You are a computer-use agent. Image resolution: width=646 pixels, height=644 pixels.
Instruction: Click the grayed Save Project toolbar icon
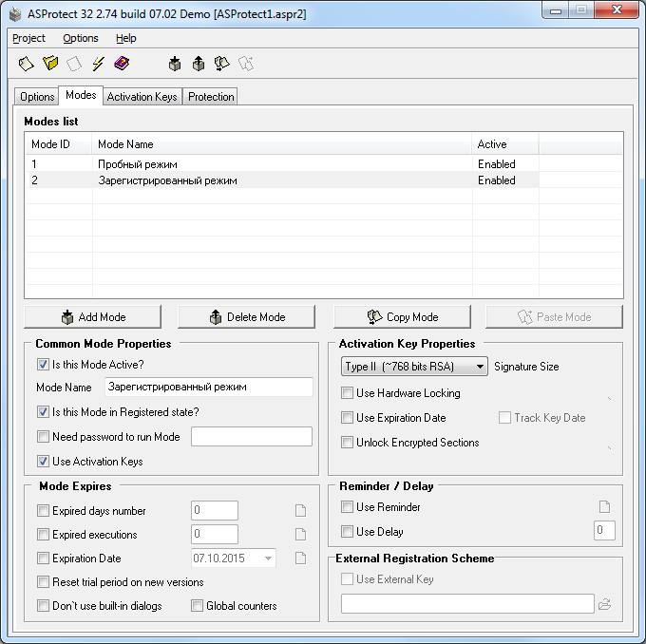pos(74,64)
